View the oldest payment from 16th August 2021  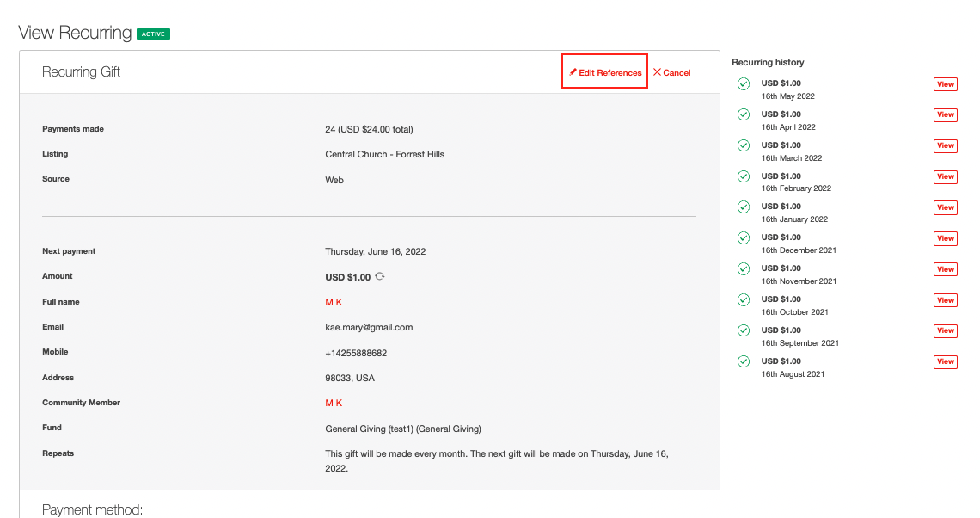pyautogui.click(x=945, y=361)
